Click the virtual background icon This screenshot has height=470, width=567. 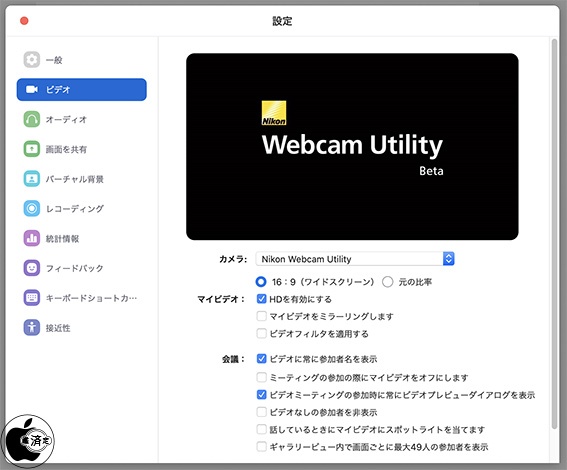click(32, 179)
